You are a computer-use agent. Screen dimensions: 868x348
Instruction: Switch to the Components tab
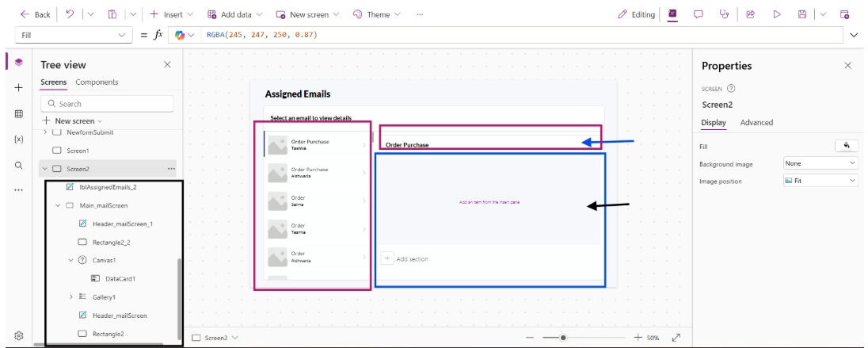point(97,82)
